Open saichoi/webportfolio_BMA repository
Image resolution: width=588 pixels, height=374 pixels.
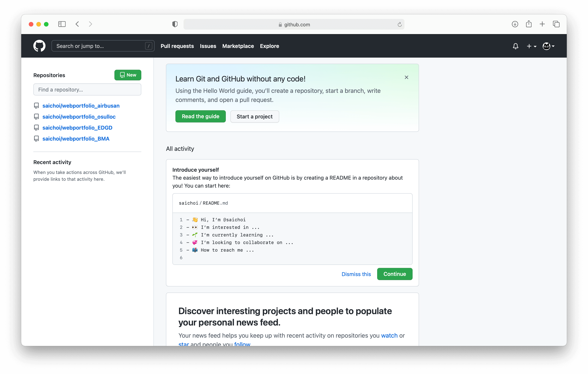click(x=76, y=139)
